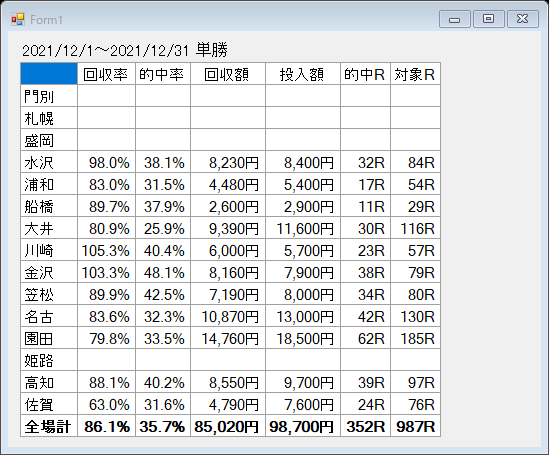549x455 pixels.
Task: Select the 川崎 row label
Action: click(x=49, y=250)
